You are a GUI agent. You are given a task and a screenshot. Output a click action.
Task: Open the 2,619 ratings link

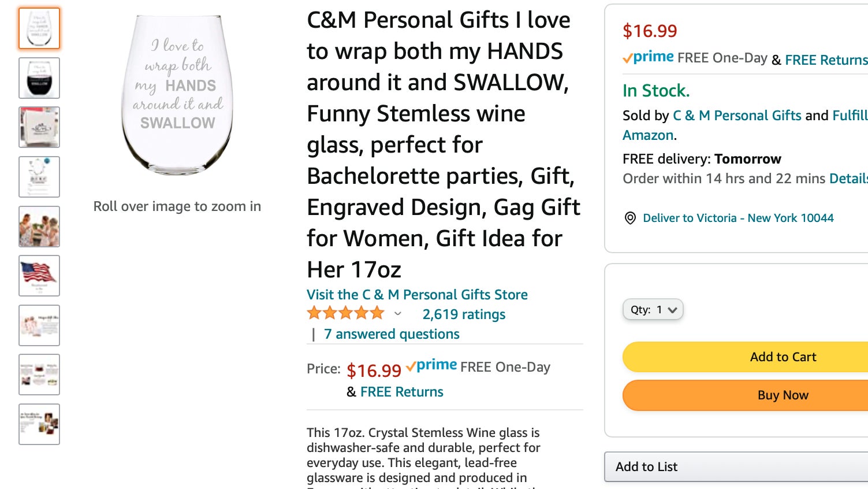point(463,314)
